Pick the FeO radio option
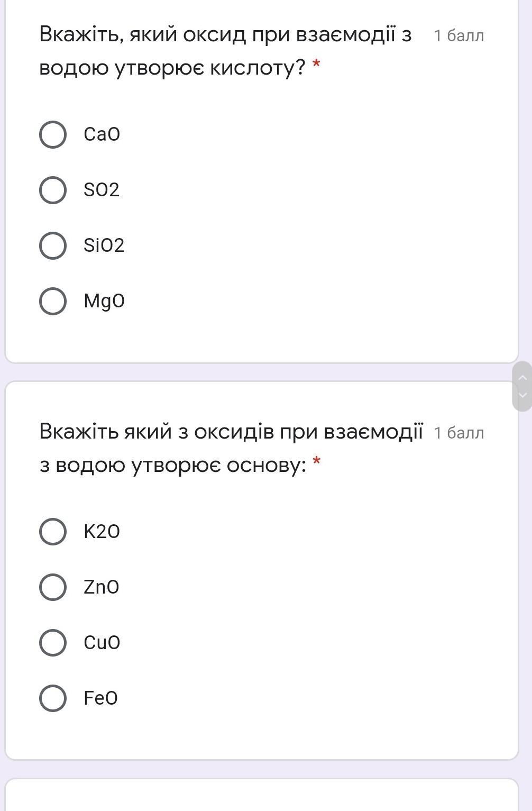Screen dimensions: 532x811 pos(53,698)
